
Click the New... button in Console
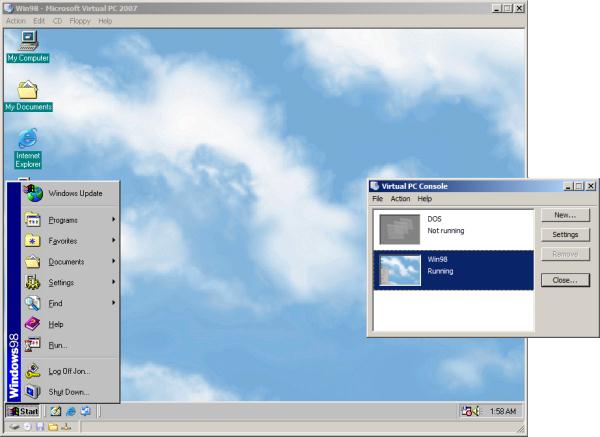pyautogui.click(x=565, y=215)
